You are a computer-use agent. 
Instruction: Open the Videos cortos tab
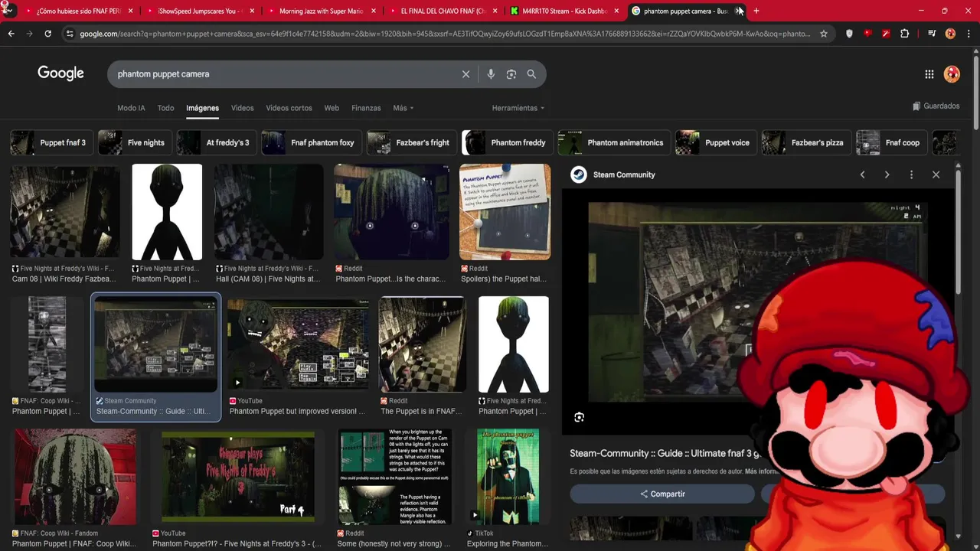(x=289, y=108)
